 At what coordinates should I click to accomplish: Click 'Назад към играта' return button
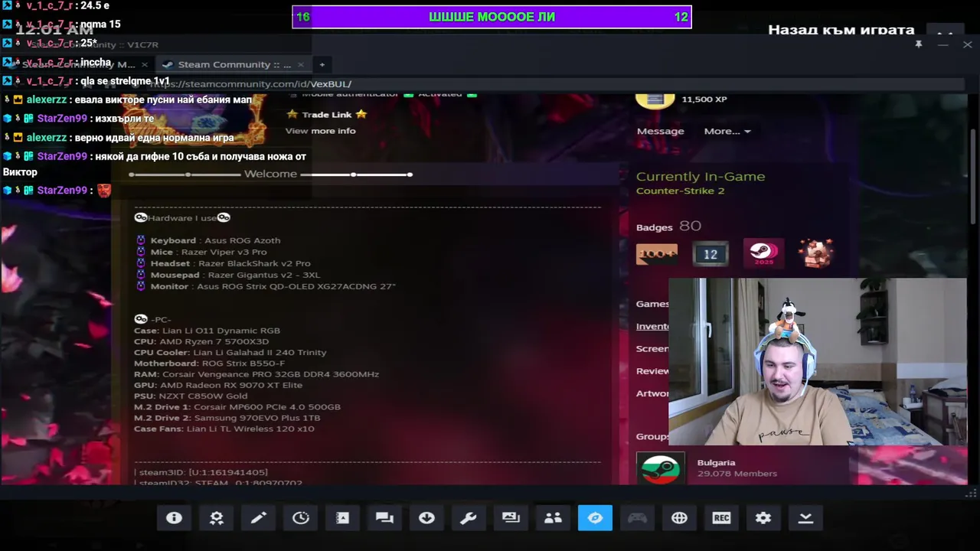pyautogui.click(x=841, y=30)
